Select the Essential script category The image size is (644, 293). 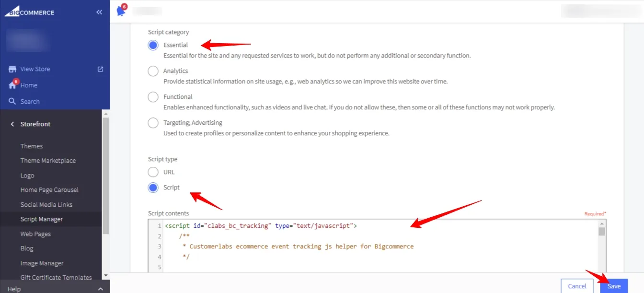pyautogui.click(x=153, y=45)
